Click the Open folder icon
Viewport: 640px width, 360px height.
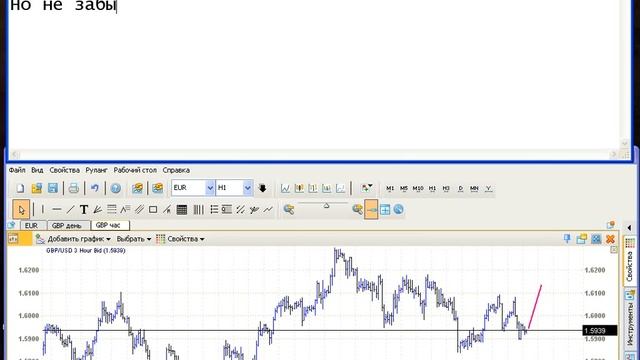click(37, 188)
